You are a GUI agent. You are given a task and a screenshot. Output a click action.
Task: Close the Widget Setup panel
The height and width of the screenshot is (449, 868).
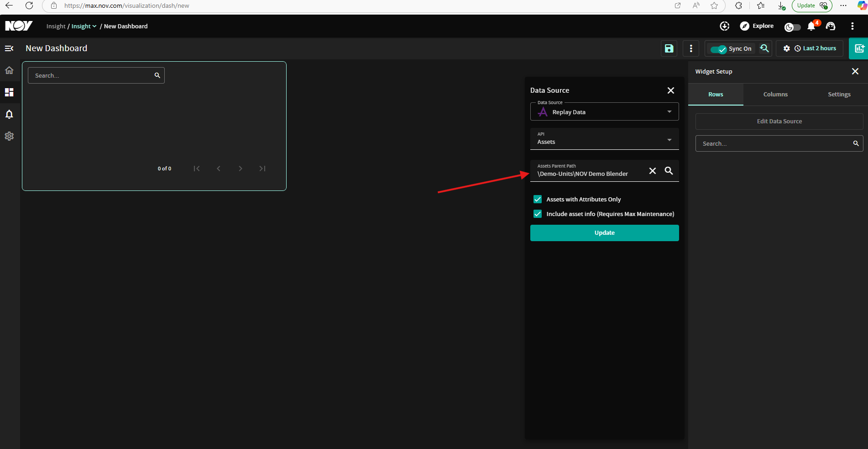(855, 71)
